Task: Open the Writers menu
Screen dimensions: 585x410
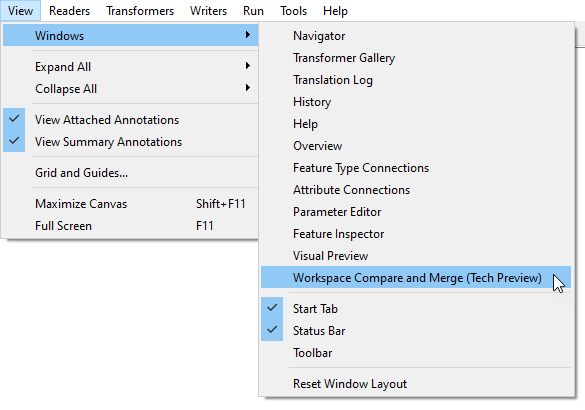Action: point(208,10)
